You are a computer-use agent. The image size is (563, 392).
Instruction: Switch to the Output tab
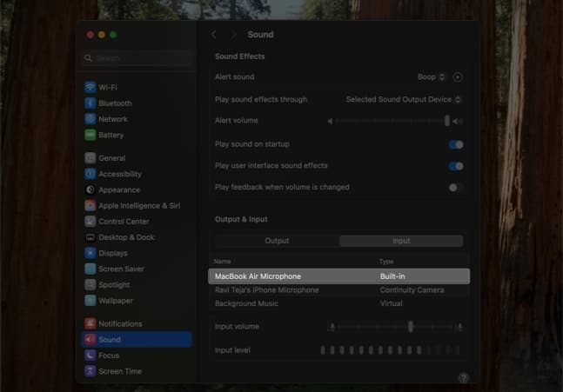(277, 241)
